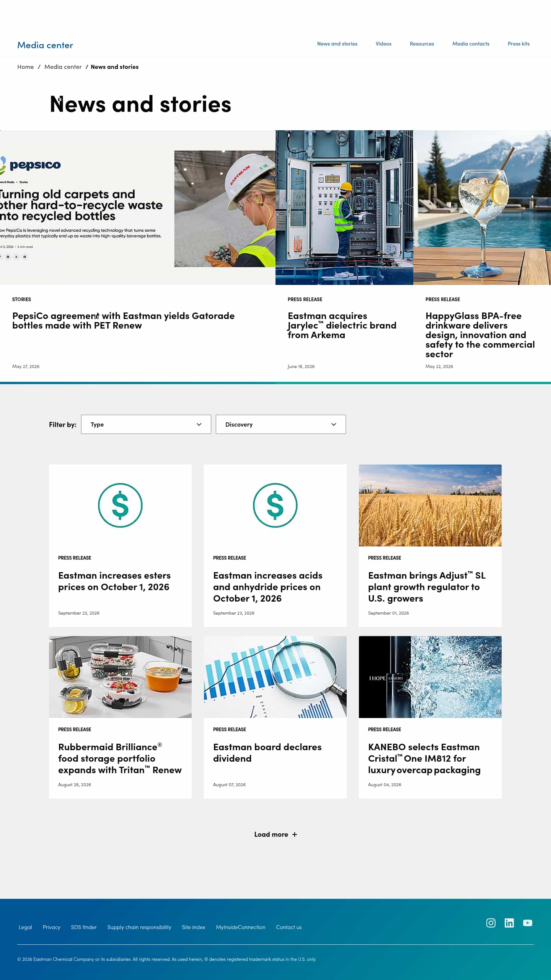Click the bar chart and magnifier image
Screen dimensions: 551x980
275,677
